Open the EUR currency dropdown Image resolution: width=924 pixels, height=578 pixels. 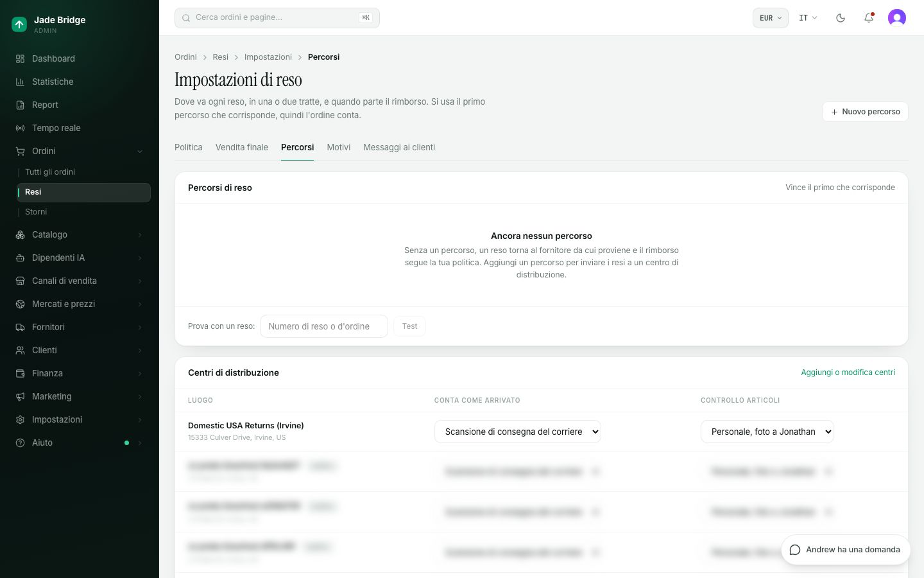point(771,18)
